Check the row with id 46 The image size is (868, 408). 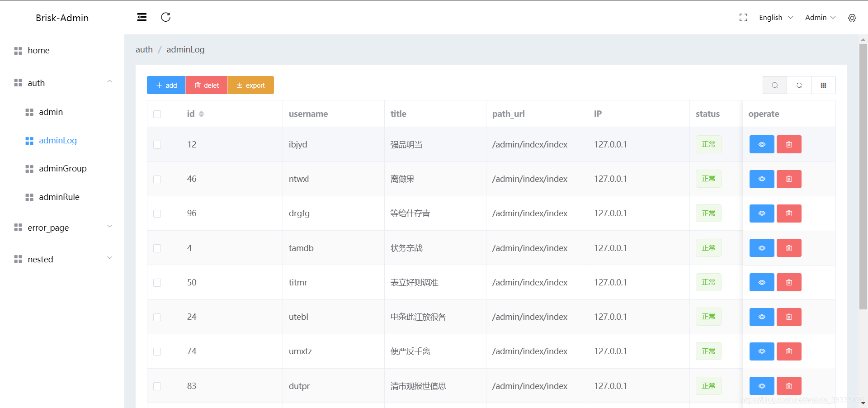click(x=157, y=179)
